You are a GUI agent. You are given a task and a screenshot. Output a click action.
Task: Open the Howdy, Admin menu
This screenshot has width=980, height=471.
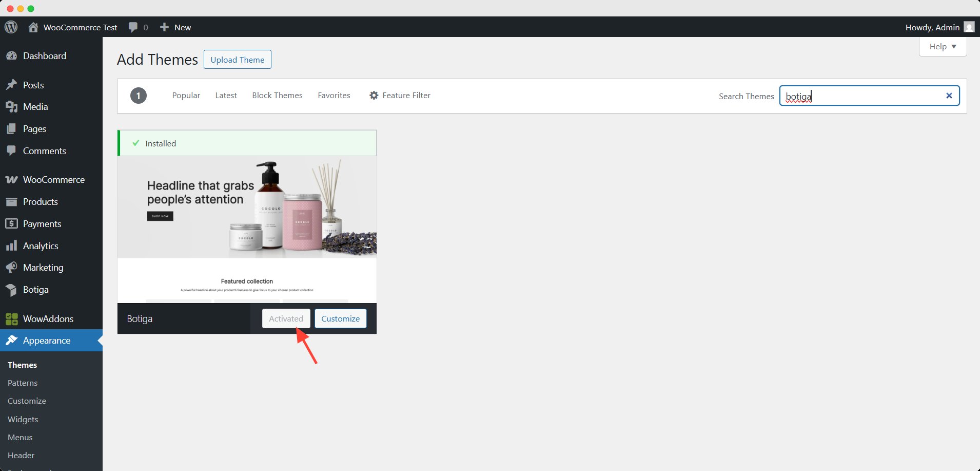[x=940, y=27]
